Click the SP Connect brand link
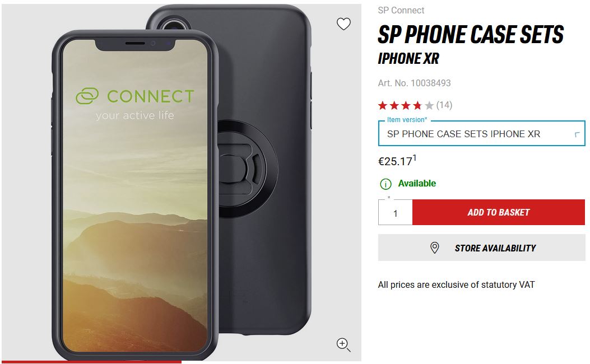This screenshot has width=590, height=364. [401, 11]
